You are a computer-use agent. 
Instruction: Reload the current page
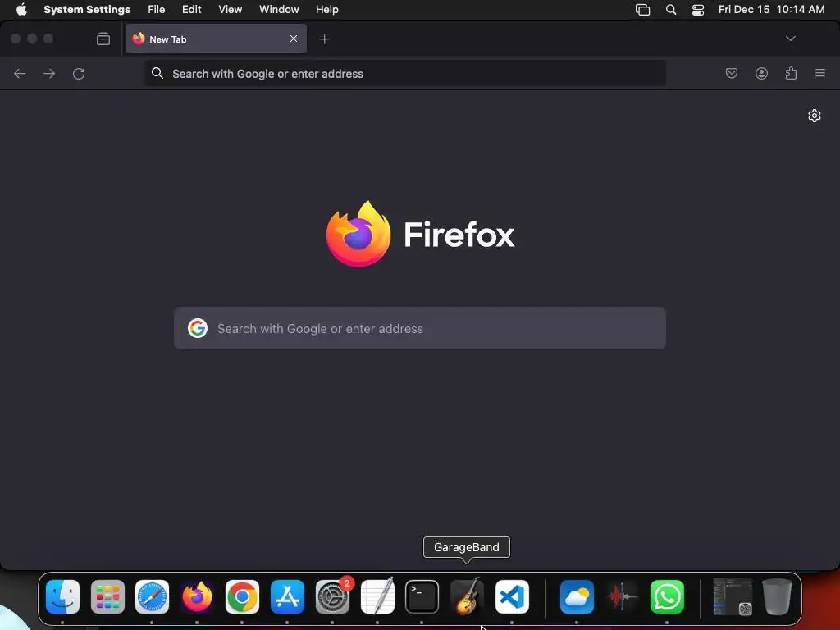pyautogui.click(x=79, y=73)
